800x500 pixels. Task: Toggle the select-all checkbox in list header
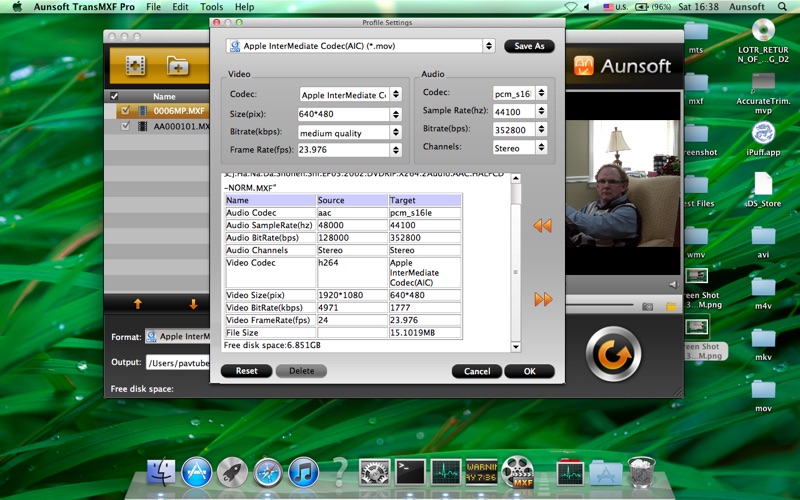(113, 97)
